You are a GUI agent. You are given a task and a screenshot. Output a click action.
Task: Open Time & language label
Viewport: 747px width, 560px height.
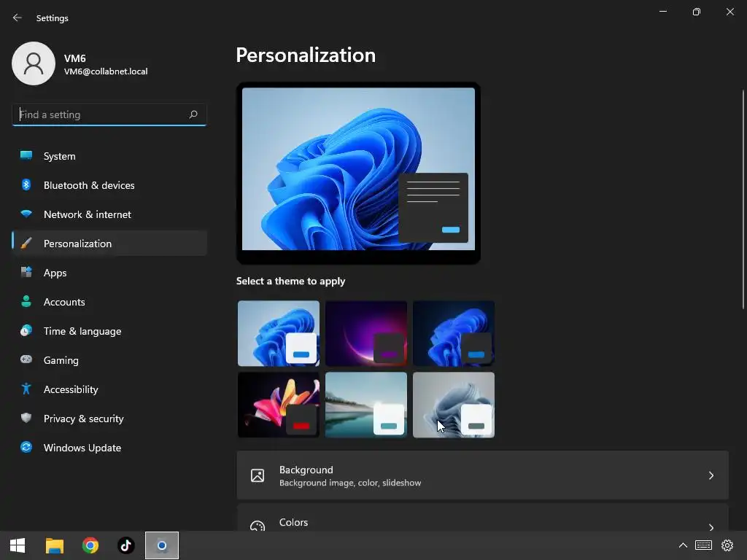coord(82,331)
